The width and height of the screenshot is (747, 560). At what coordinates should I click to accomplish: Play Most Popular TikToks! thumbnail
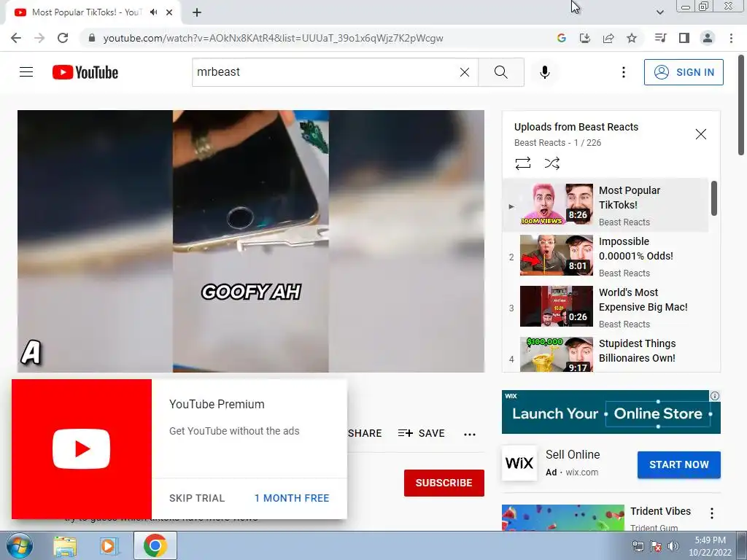point(557,204)
